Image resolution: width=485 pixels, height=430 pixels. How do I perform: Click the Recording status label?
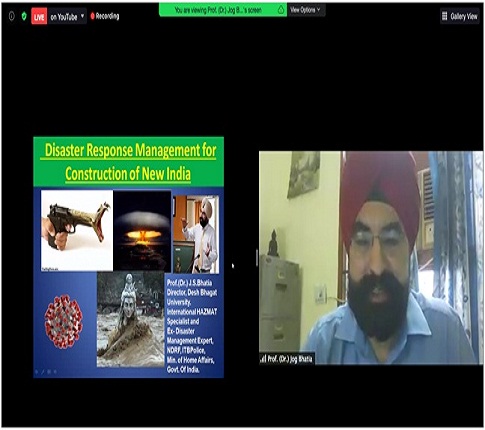(x=107, y=16)
